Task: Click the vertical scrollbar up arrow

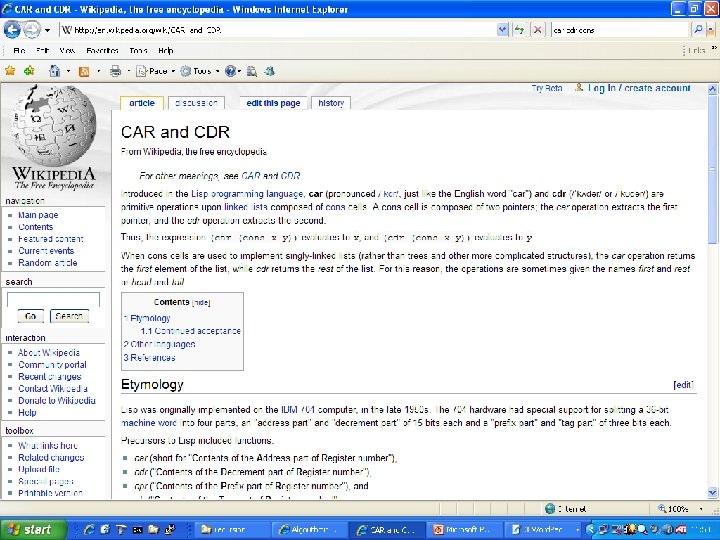Action: coord(712,89)
